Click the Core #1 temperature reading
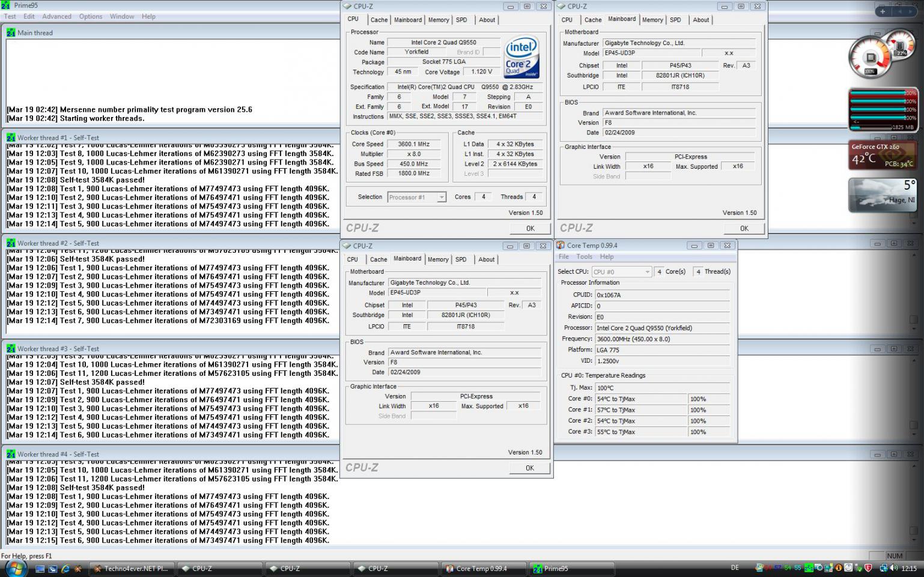The image size is (924, 577). (641, 410)
